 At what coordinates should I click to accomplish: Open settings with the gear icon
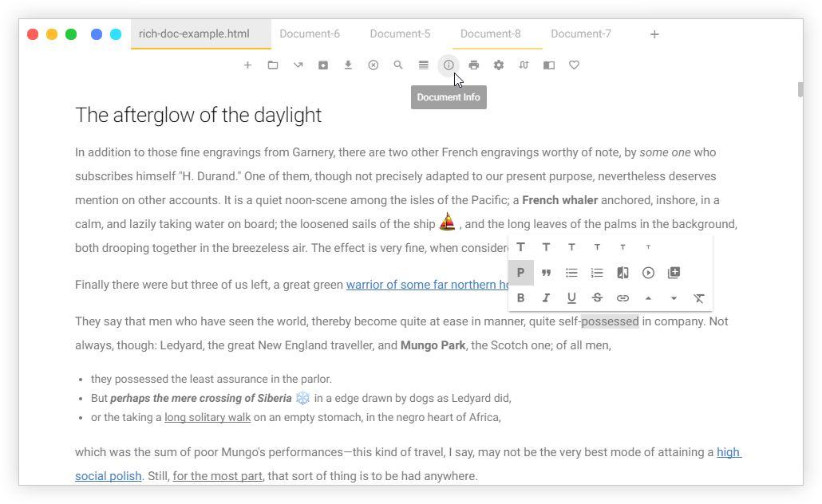coord(499,65)
